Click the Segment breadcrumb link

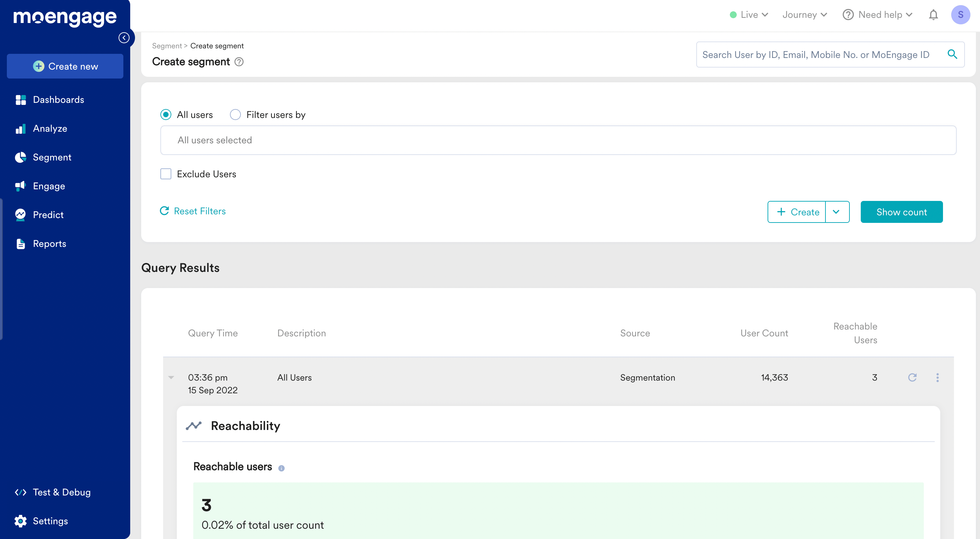(167, 46)
